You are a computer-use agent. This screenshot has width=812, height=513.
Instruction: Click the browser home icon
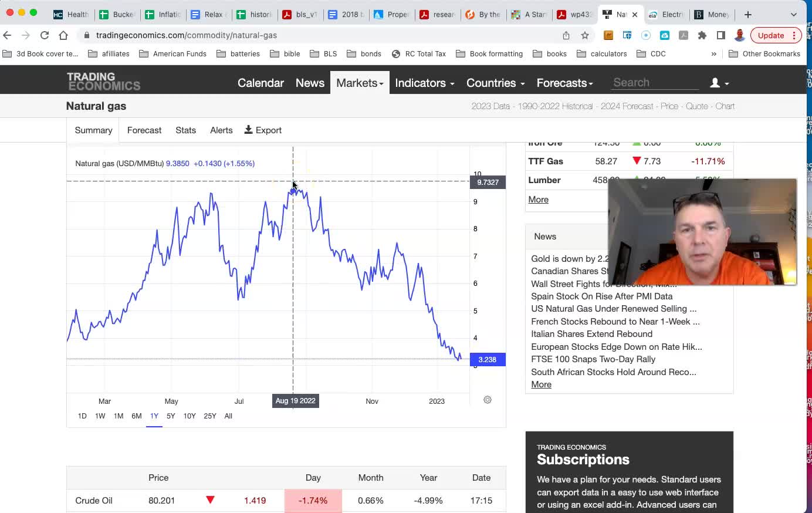point(63,35)
